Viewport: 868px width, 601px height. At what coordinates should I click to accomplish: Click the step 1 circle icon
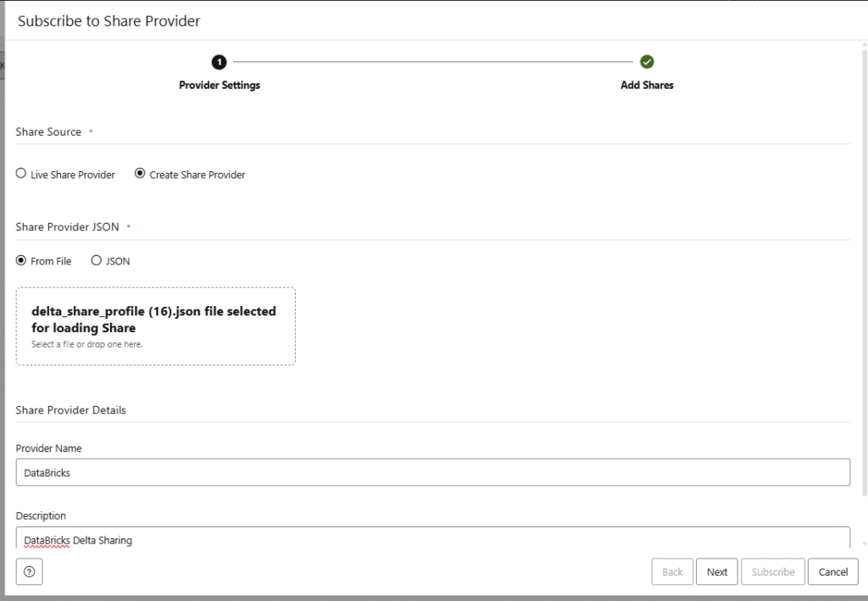tap(220, 62)
